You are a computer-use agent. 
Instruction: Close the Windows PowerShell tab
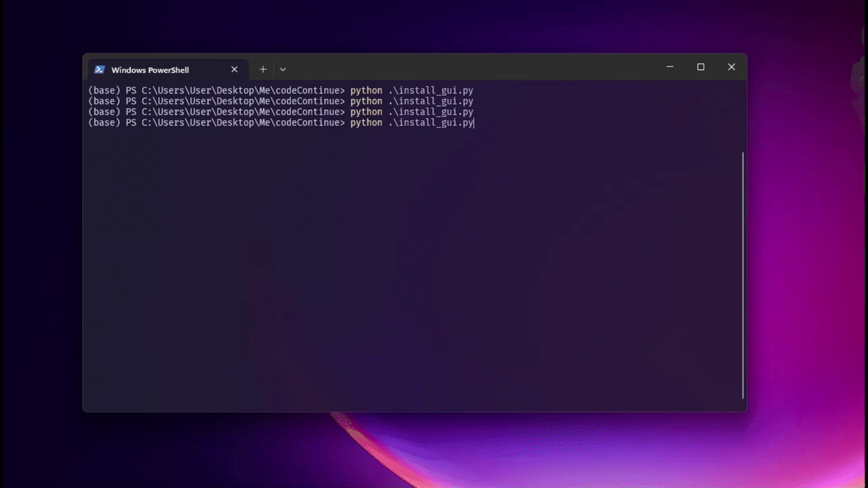234,69
